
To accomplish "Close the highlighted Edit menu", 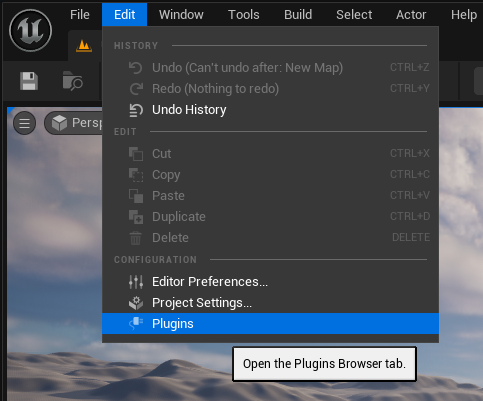I will tap(124, 15).
